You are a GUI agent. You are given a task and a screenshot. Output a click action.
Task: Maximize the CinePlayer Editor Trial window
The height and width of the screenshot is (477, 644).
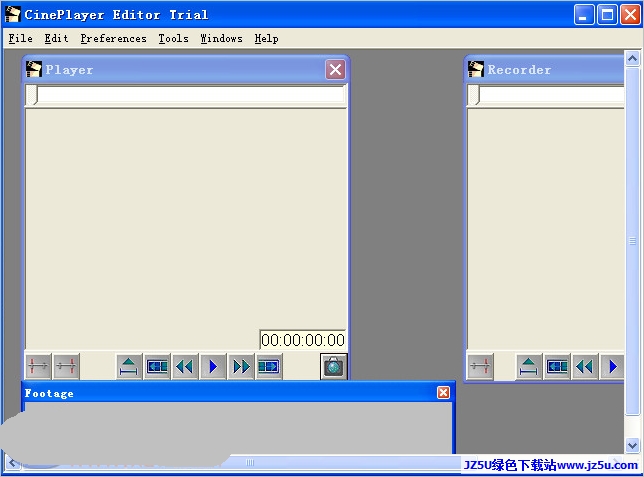coord(607,15)
